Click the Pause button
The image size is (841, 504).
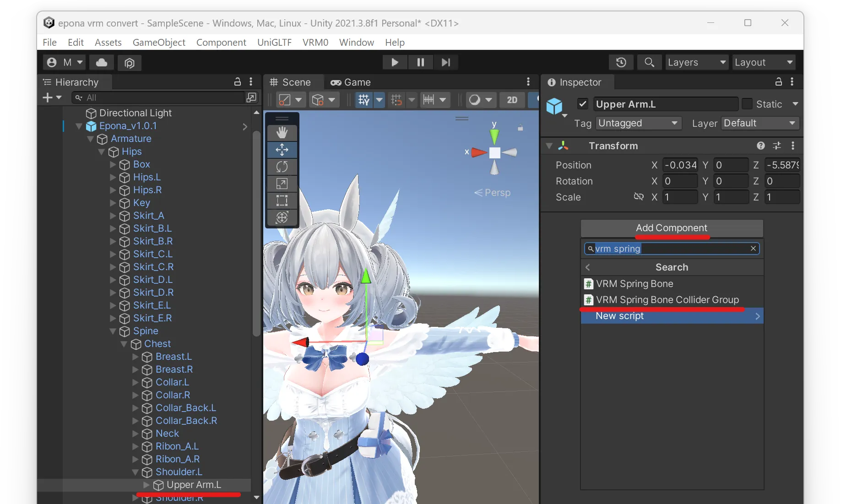420,62
